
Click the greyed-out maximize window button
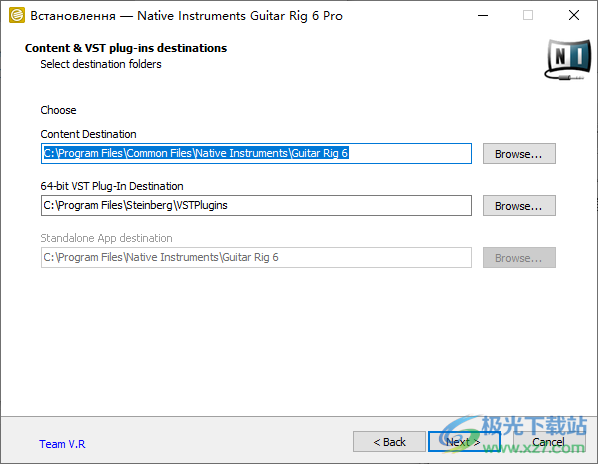tap(528, 16)
